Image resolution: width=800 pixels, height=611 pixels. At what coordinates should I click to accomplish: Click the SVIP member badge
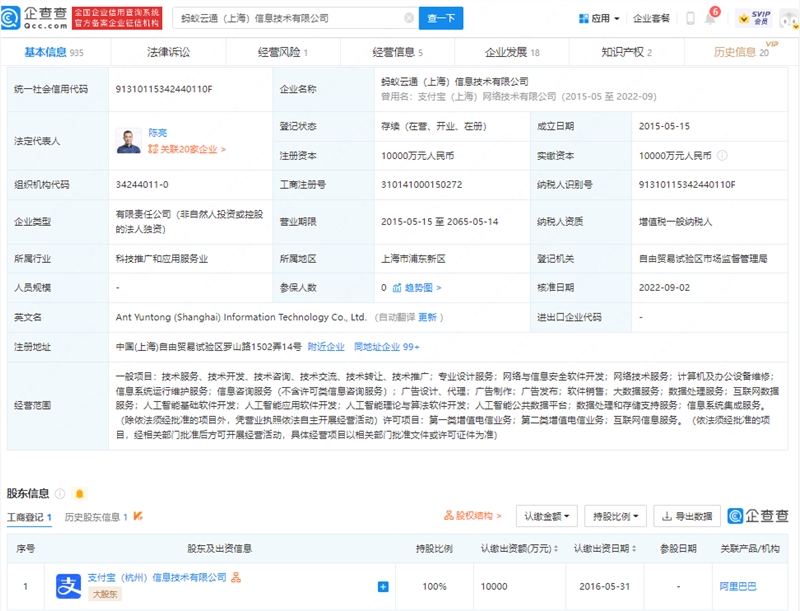tap(755, 18)
